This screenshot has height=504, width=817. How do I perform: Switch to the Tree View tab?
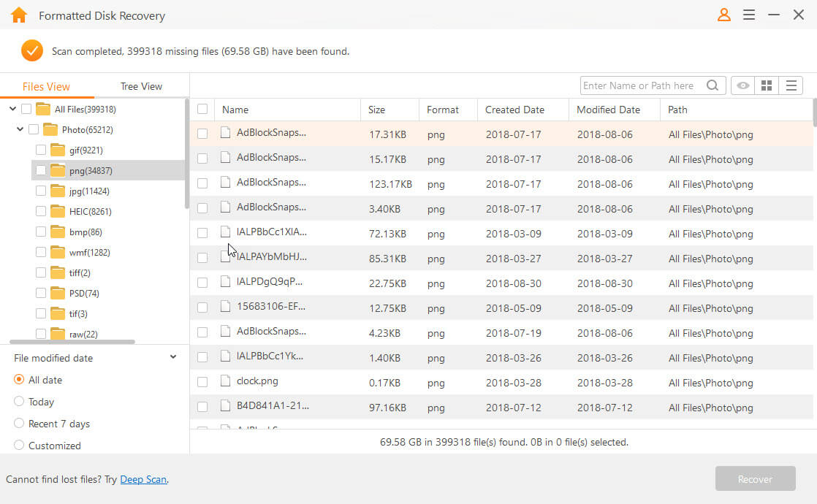click(x=140, y=85)
